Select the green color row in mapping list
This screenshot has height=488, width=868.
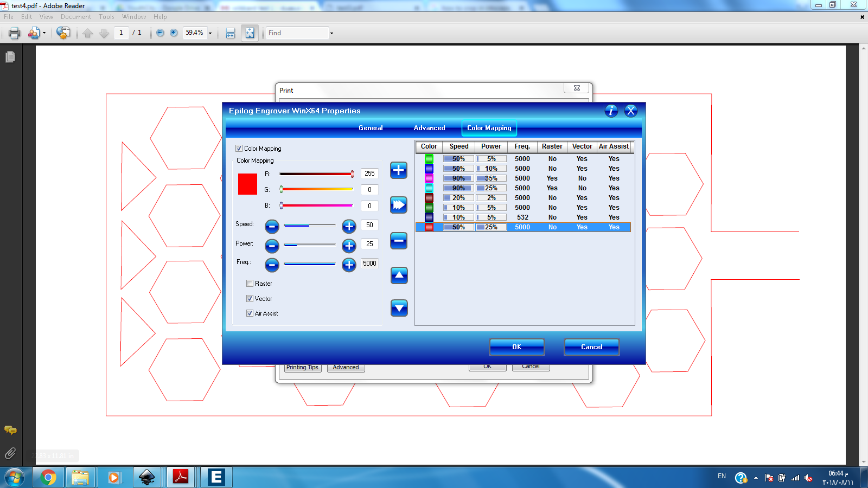pyautogui.click(x=523, y=159)
